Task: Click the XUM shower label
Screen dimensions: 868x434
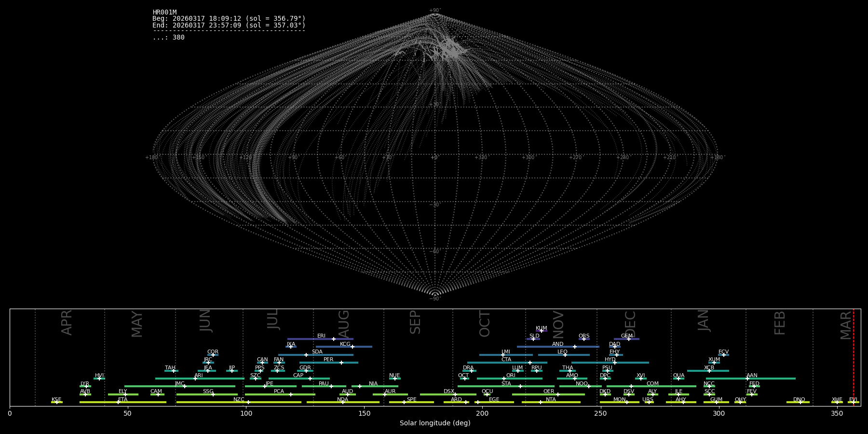Action: [714, 360]
